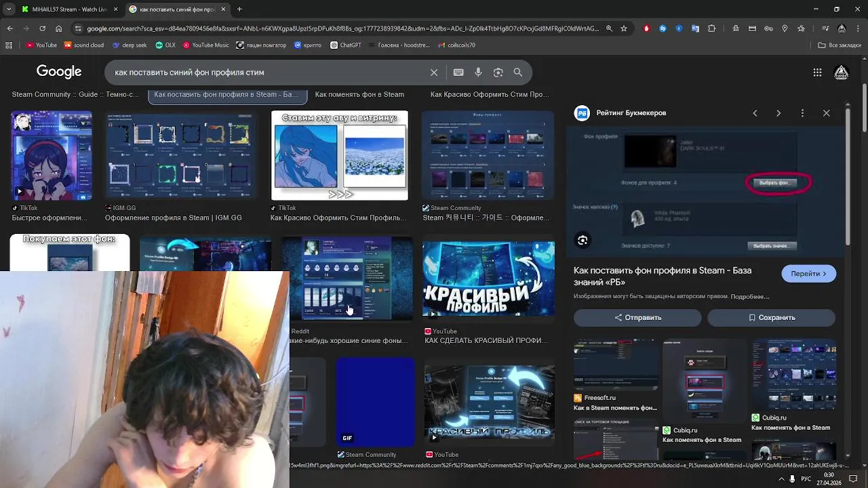Open the 'Подробнее' copyright link
The image size is (868, 488).
click(x=750, y=297)
